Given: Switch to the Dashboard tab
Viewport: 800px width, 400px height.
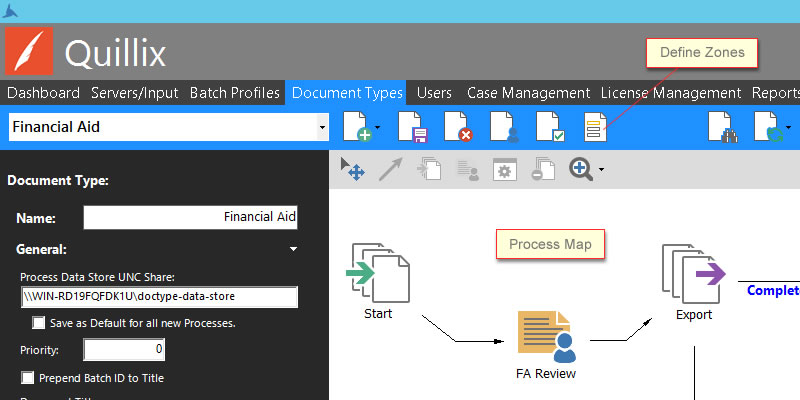Looking at the screenshot, I should tap(43, 93).
